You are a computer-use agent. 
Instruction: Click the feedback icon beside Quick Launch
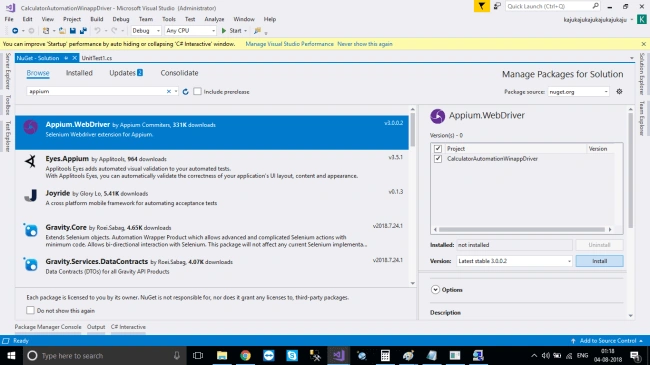coord(497,6)
